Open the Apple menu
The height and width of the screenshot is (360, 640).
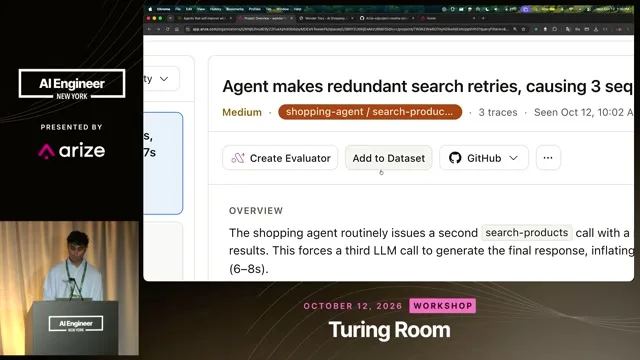coord(150,9)
